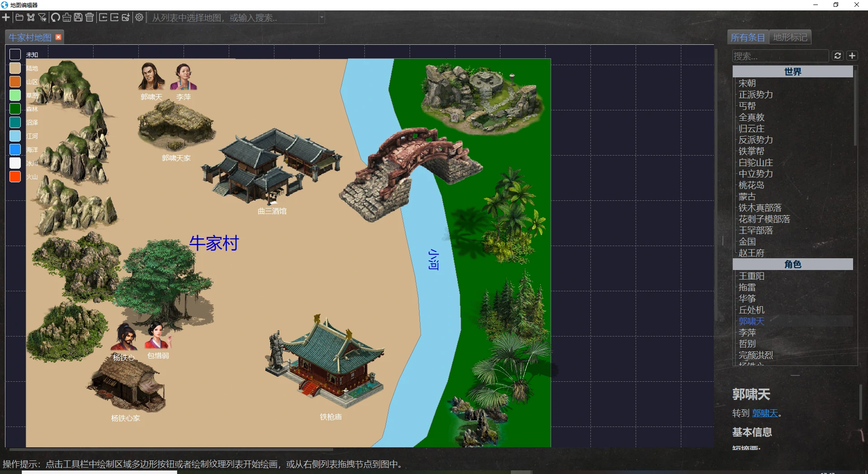Pick the 沼泽 teal terrain swatch

(15, 123)
